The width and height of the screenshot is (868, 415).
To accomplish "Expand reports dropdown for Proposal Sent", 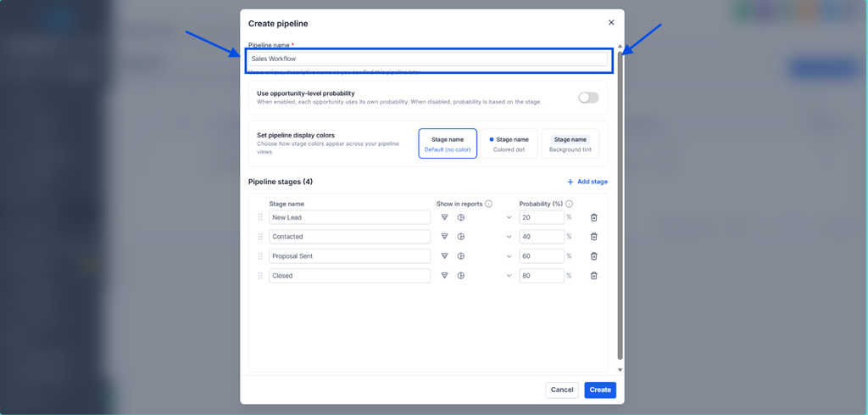I will (x=509, y=256).
